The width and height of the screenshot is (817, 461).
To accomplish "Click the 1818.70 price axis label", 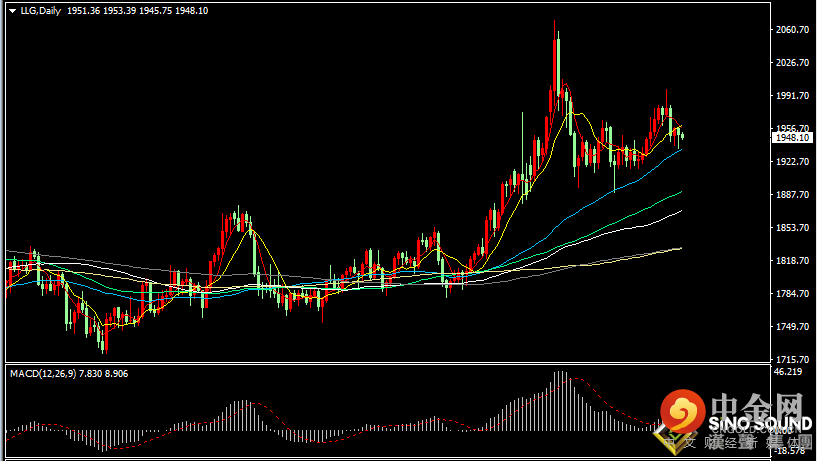I will [x=794, y=260].
